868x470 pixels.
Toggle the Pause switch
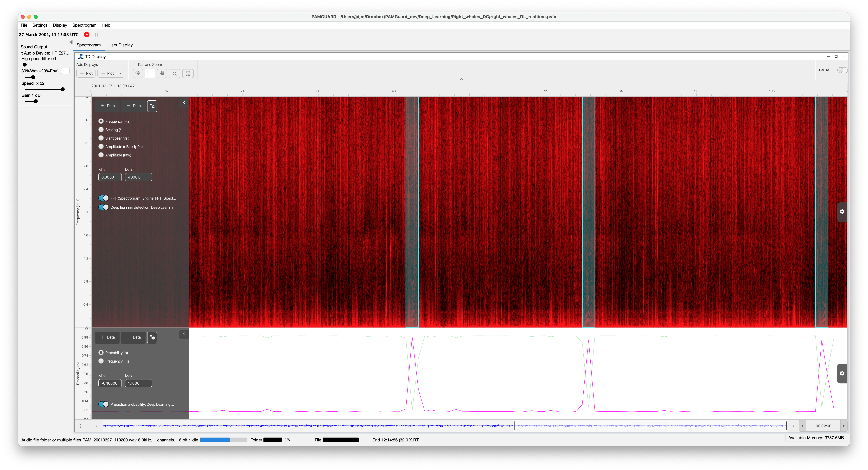tap(842, 70)
